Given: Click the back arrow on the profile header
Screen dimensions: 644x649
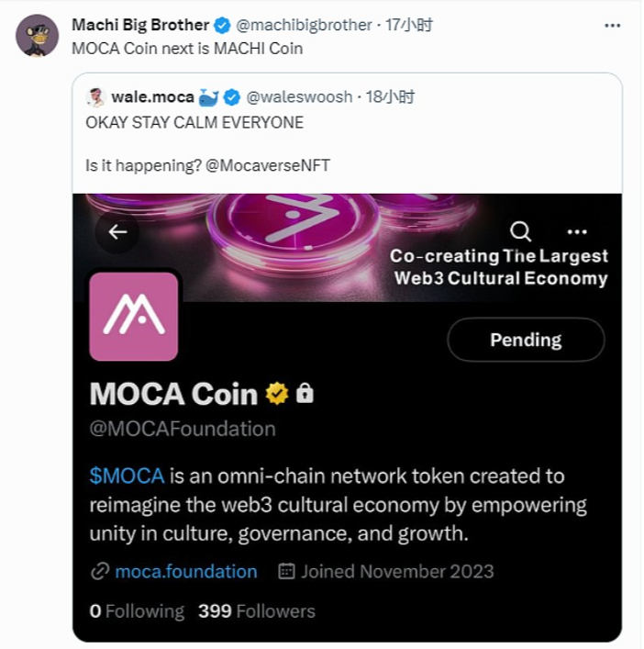Looking at the screenshot, I should click(x=117, y=232).
